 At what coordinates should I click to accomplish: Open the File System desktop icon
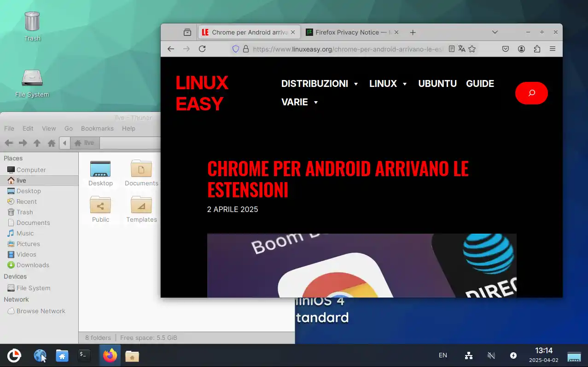click(x=32, y=78)
